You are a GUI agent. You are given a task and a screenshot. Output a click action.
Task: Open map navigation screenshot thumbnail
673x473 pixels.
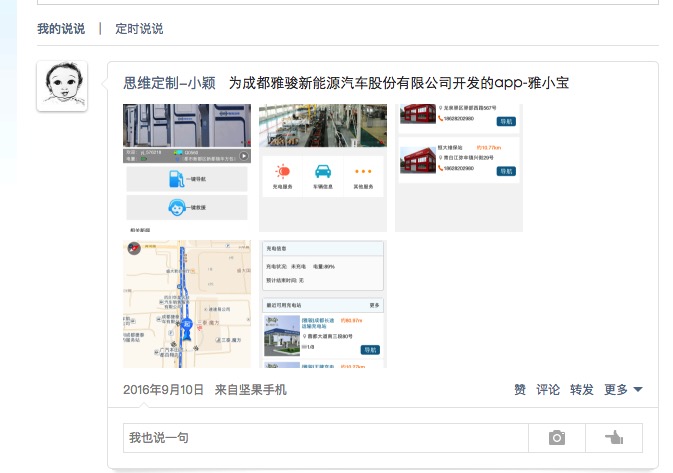tap(187, 304)
